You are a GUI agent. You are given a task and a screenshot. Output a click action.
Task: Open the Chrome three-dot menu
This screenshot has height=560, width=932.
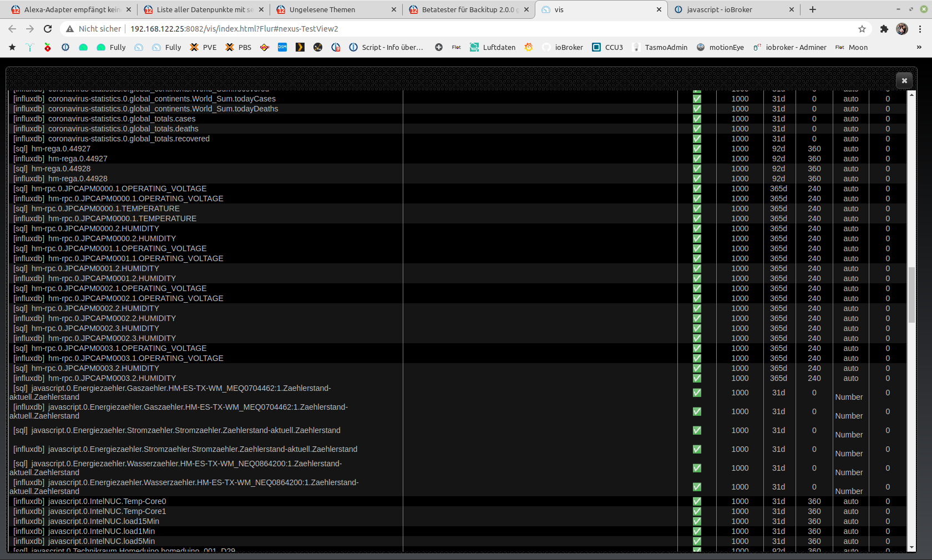[x=920, y=29]
